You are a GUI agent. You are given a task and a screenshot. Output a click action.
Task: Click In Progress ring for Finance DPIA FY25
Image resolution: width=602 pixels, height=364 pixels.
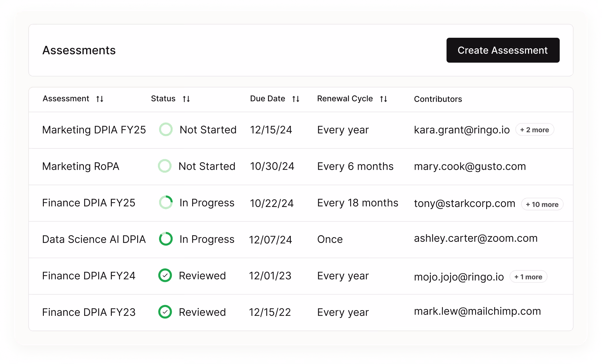(166, 203)
